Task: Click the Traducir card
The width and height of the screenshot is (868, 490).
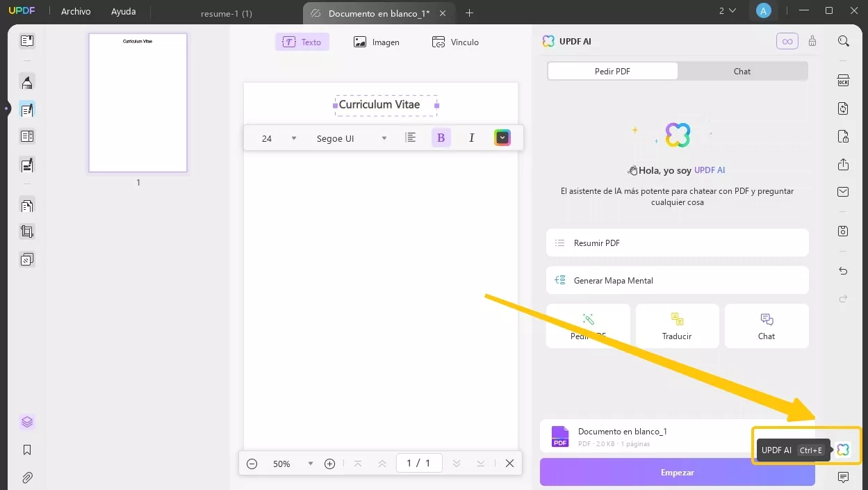Action: (677, 326)
